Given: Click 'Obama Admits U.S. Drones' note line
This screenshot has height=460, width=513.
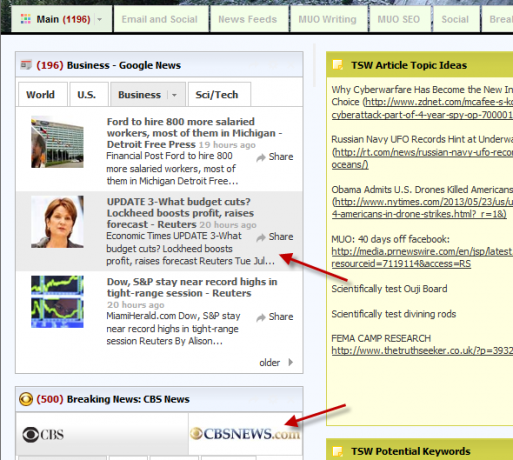Looking at the screenshot, I should tap(422, 190).
